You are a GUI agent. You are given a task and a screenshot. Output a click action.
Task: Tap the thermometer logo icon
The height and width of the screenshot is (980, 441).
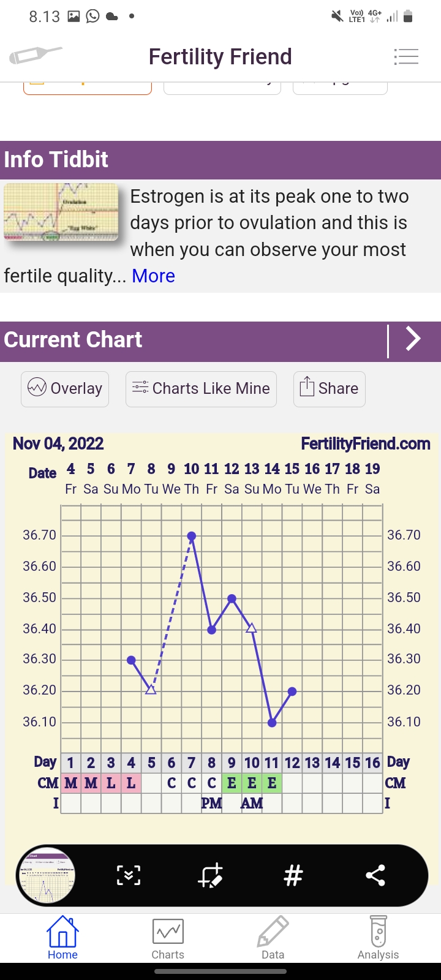point(35,56)
